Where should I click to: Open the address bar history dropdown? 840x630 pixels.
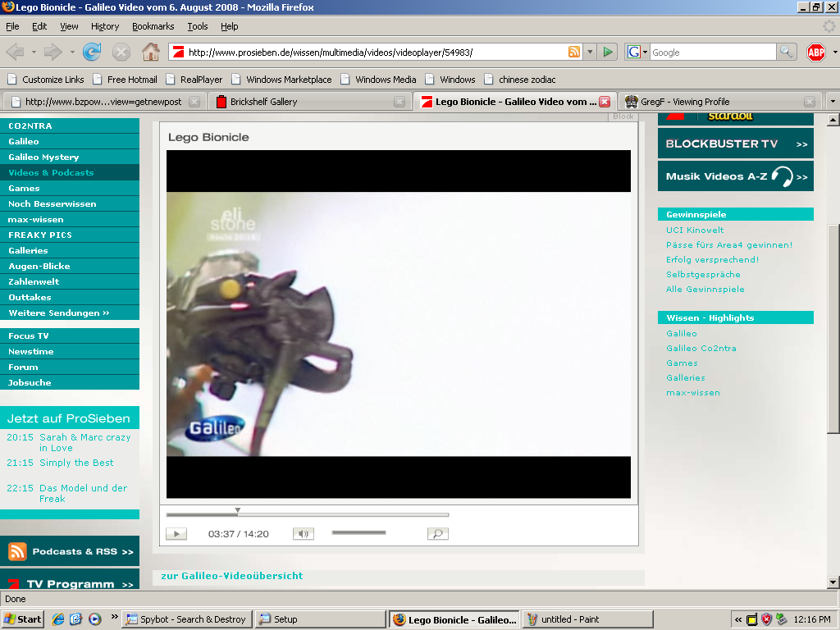coord(589,52)
